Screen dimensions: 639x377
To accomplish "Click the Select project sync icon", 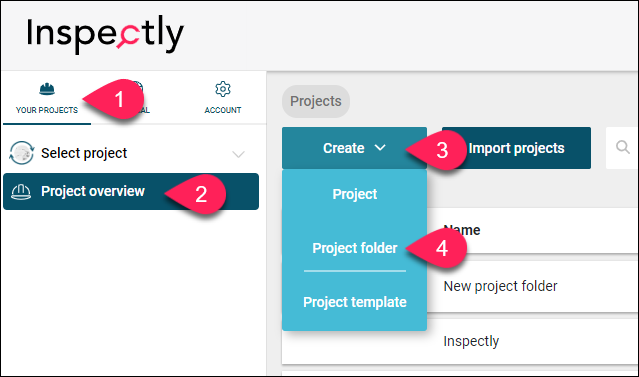I will tap(21, 153).
